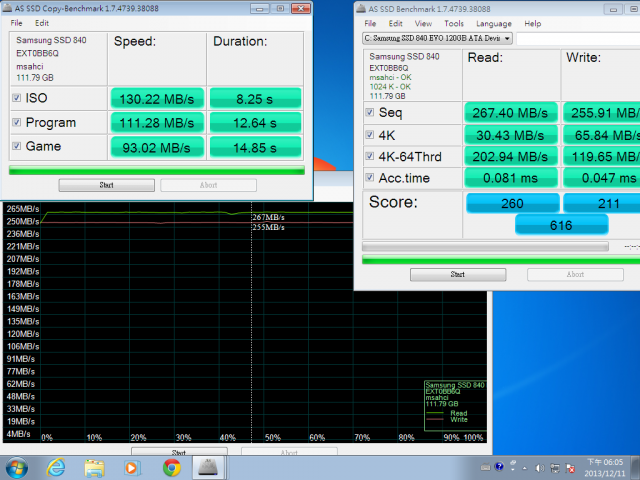Open Language menu in AS SSD Benchmark
Image resolution: width=640 pixels, height=480 pixels.
tap(494, 24)
